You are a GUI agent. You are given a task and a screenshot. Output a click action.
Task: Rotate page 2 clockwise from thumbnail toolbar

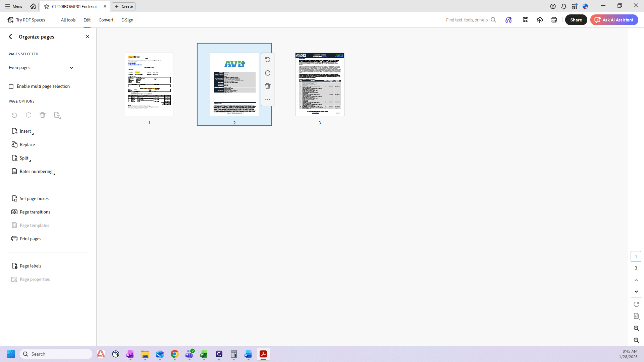pyautogui.click(x=267, y=73)
